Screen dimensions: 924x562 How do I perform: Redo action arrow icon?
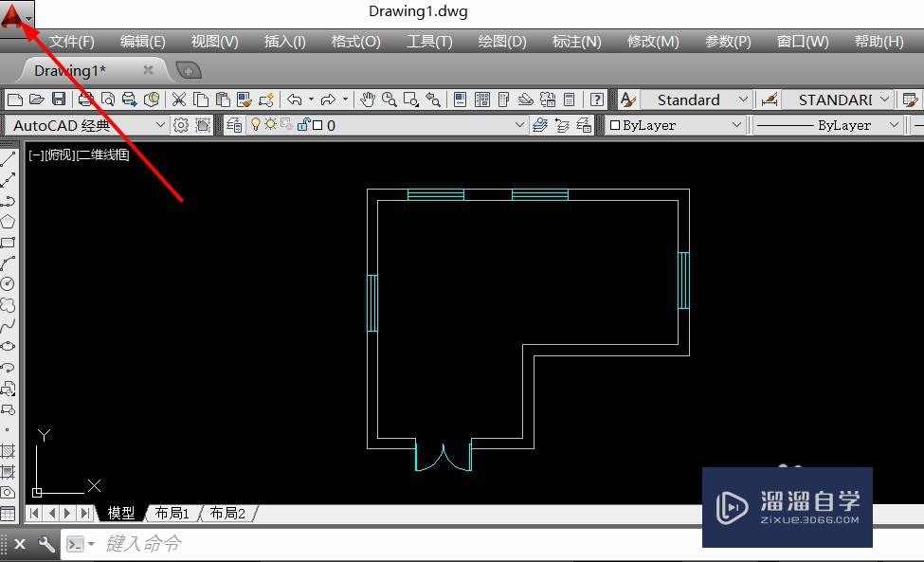328,100
